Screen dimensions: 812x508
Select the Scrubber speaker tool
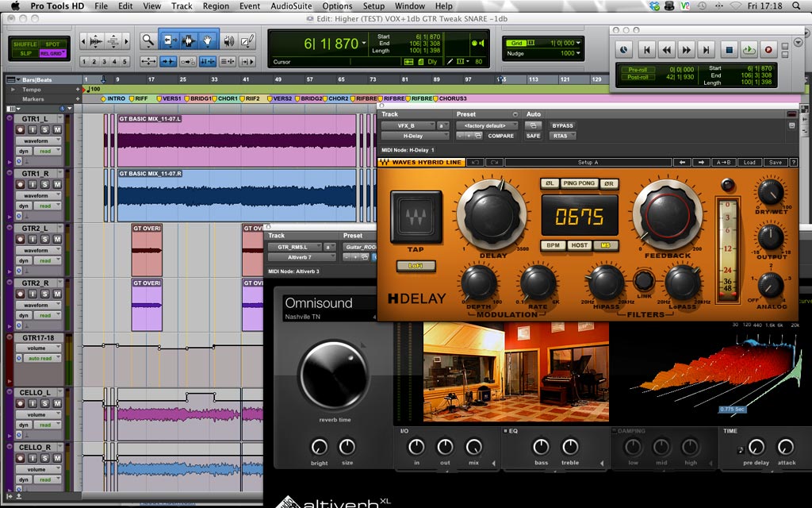coord(228,40)
